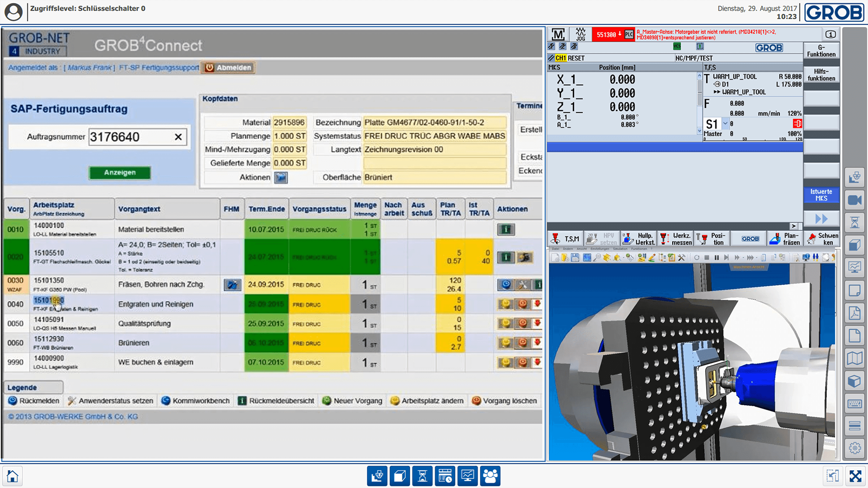
Task: Open the people group icon in bottom bar
Action: [x=490, y=476]
